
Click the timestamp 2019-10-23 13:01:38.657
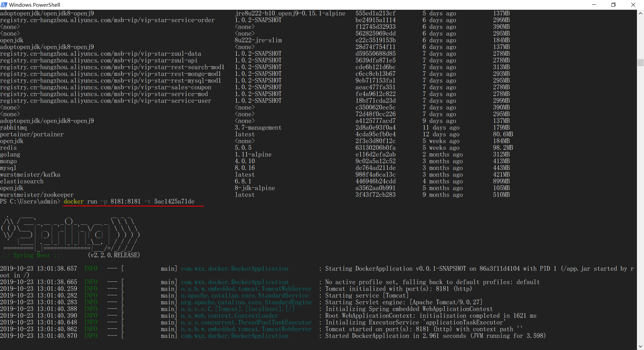tap(39, 269)
